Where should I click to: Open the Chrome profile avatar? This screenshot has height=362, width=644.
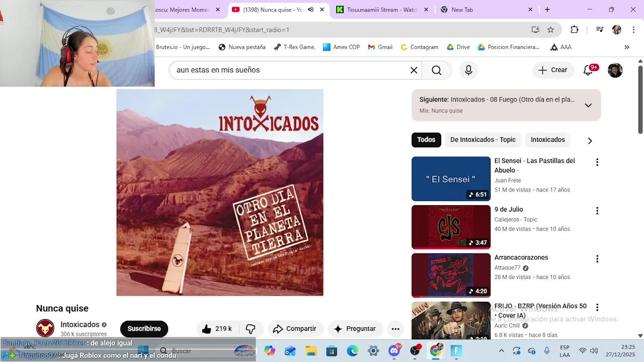click(616, 30)
